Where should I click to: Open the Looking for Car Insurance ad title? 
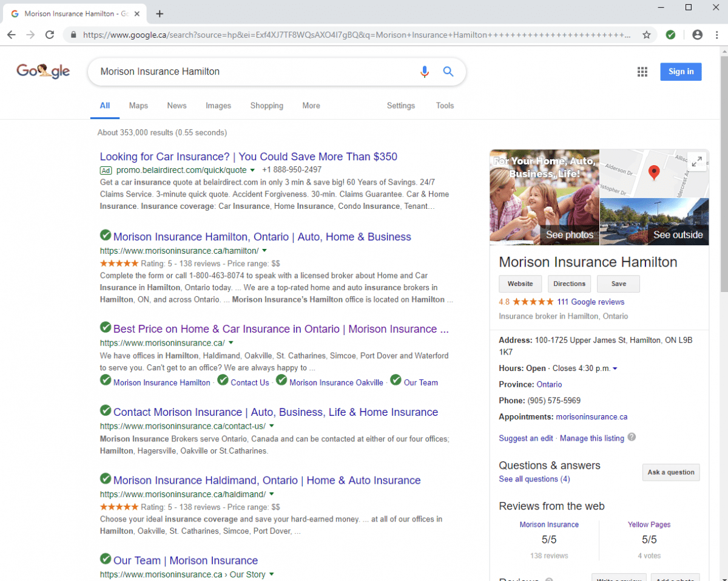pos(249,157)
